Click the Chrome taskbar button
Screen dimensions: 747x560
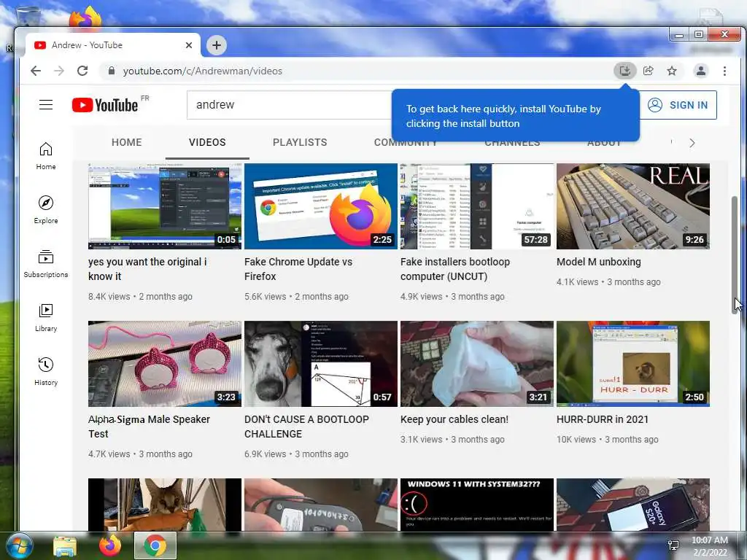click(155, 545)
